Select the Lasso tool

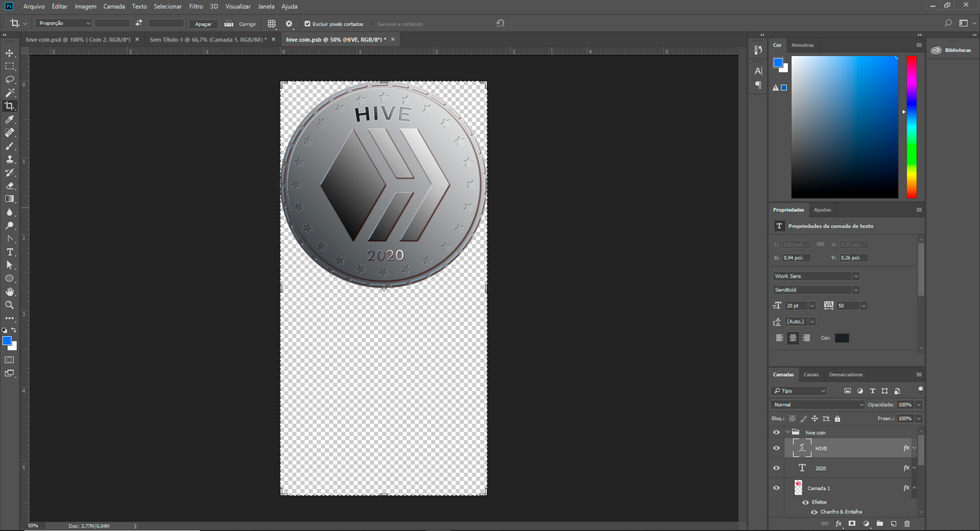(10, 80)
